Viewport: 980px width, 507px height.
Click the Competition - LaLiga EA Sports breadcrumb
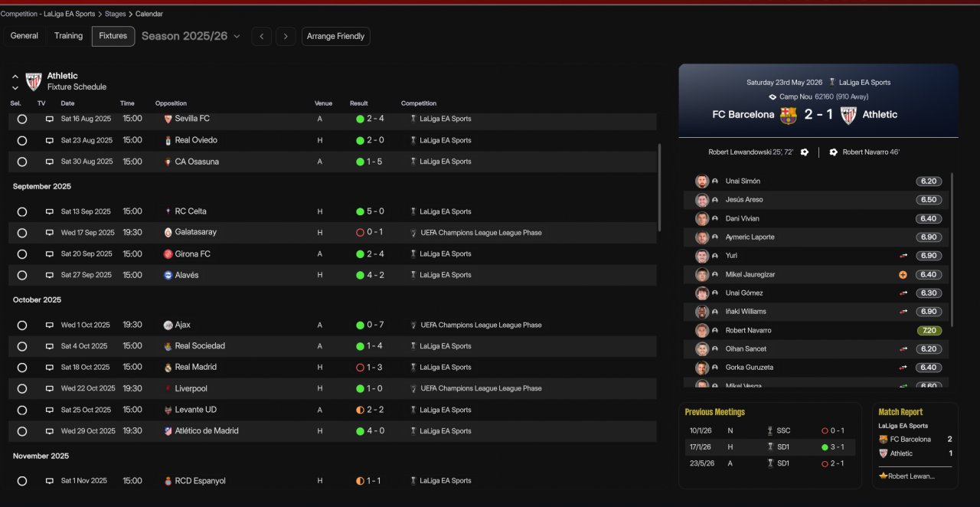point(48,14)
